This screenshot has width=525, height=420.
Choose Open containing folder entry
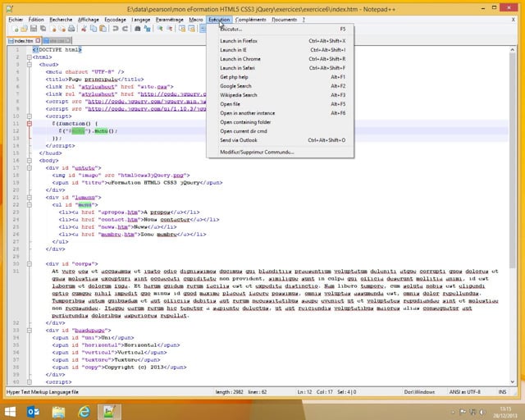281,122
